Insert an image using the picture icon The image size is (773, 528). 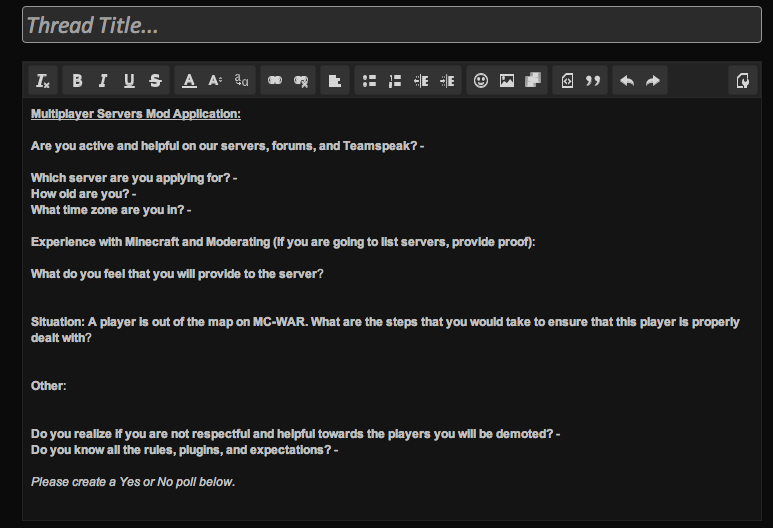[x=507, y=81]
